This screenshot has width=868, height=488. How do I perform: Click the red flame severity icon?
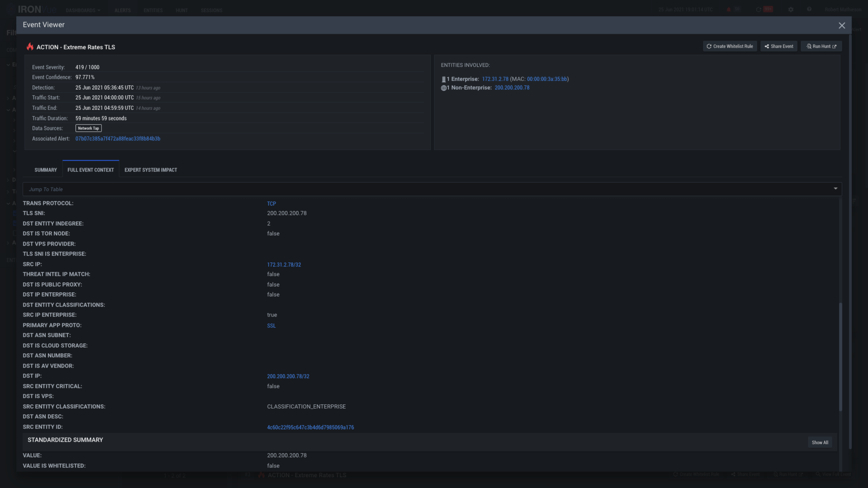[30, 47]
